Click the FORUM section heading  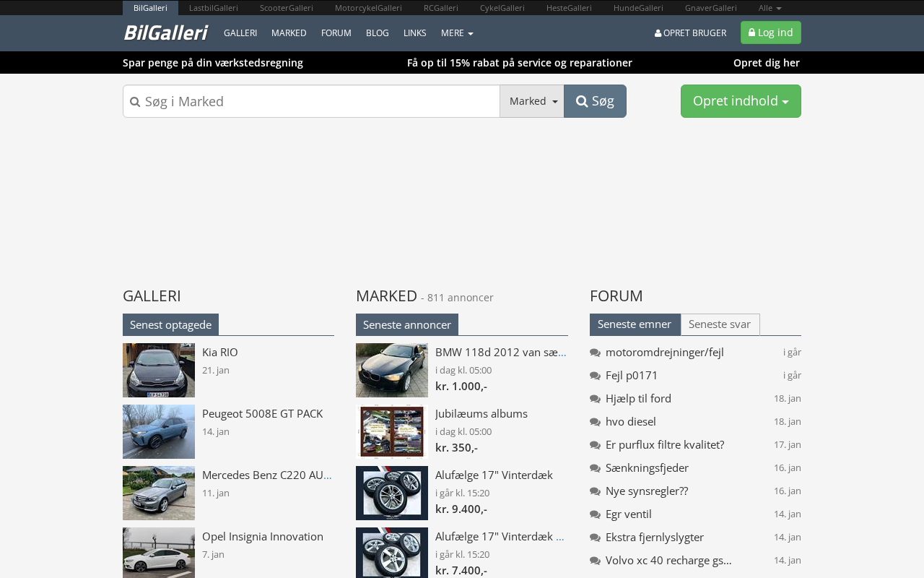(x=616, y=296)
